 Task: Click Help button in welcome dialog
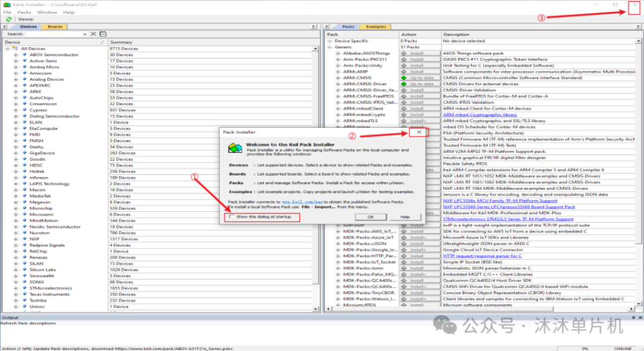(x=405, y=217)
